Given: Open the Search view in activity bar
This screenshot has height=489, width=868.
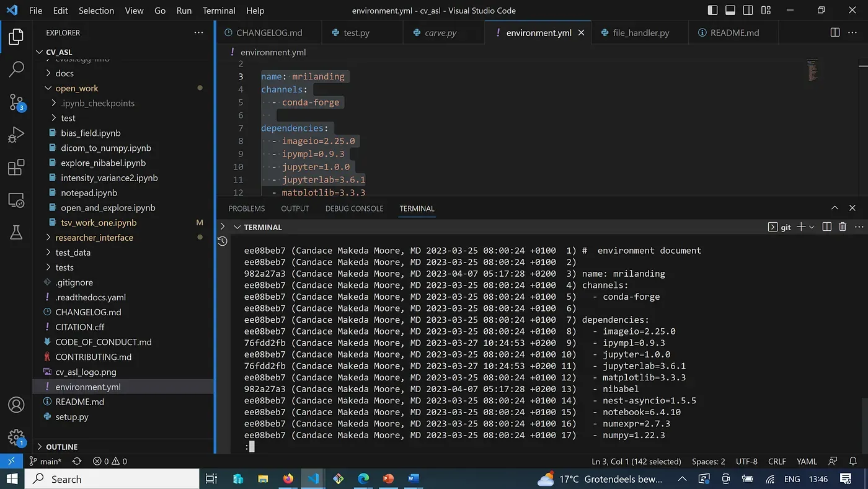Looking at the screenshot, I should (16, 69).
